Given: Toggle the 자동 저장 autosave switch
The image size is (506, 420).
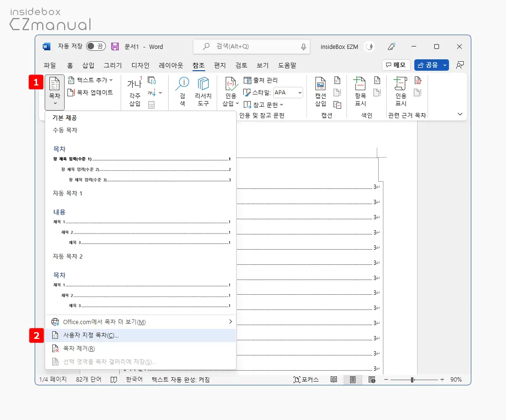Looking at the screenshot, I should tap(96, 47).
